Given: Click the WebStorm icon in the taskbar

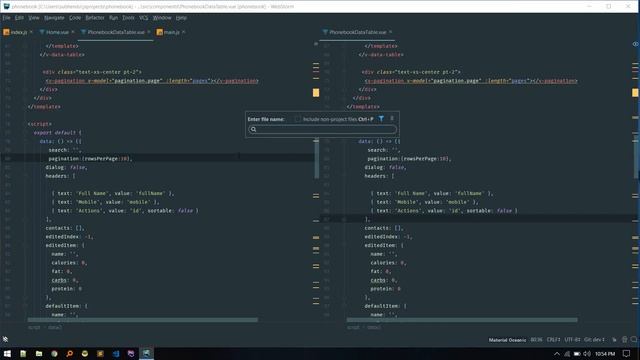Looking at the screenshot, I should (146, 353).
